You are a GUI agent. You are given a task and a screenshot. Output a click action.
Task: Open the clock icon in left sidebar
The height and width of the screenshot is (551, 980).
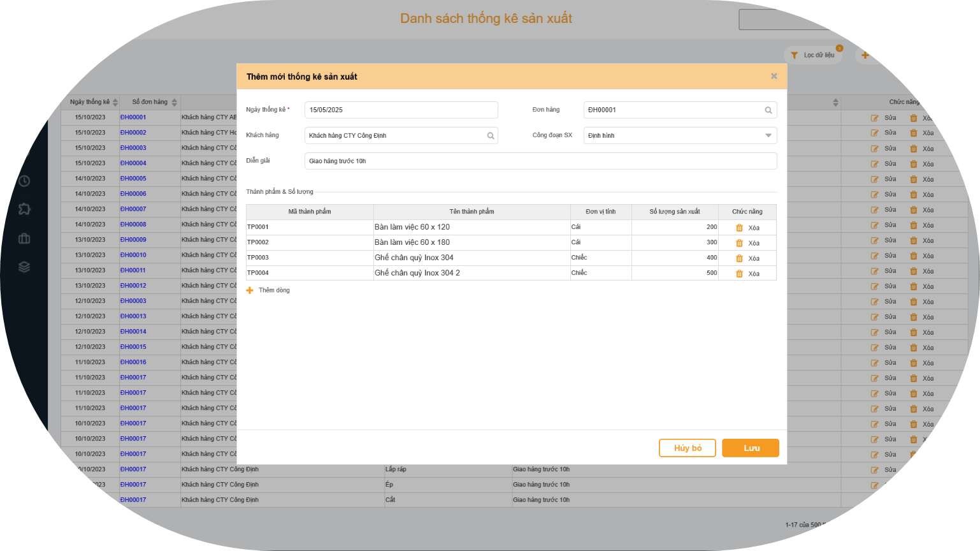click(24, 181)
